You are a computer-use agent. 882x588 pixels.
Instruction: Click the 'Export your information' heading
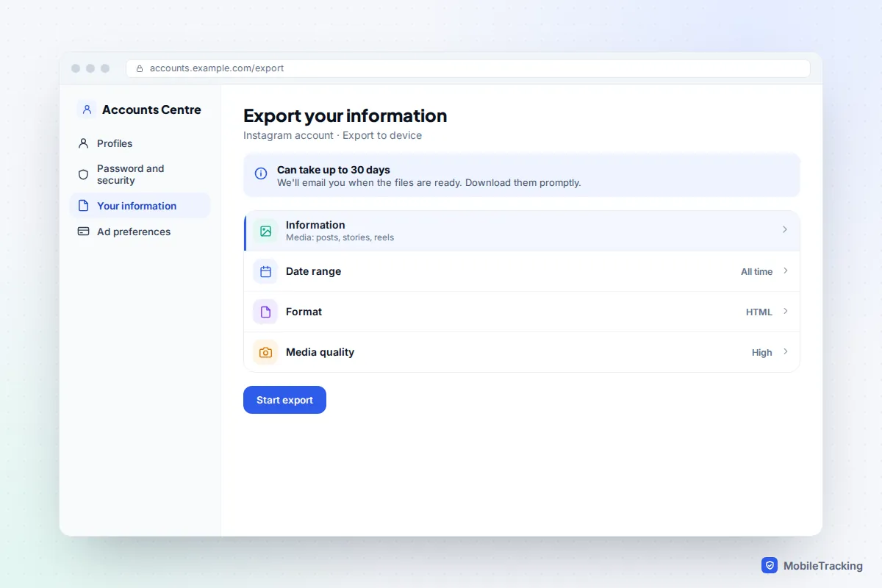click(345, 116)
